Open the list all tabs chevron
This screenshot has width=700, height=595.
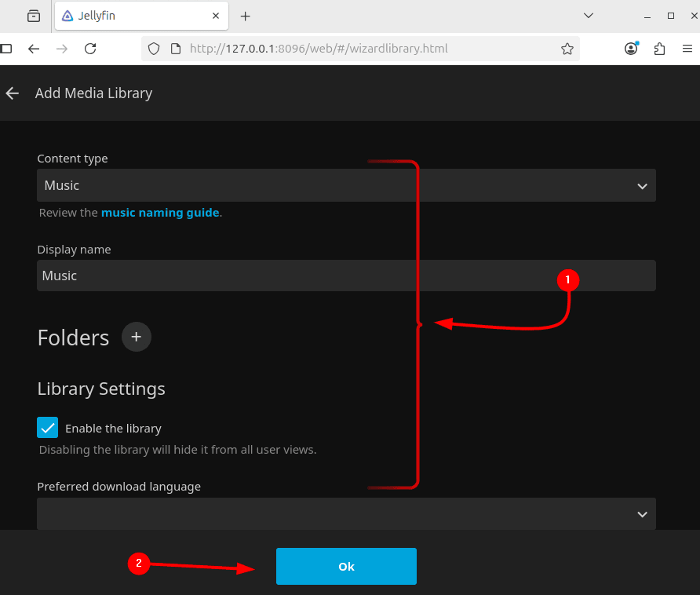(x=589, y=16)
